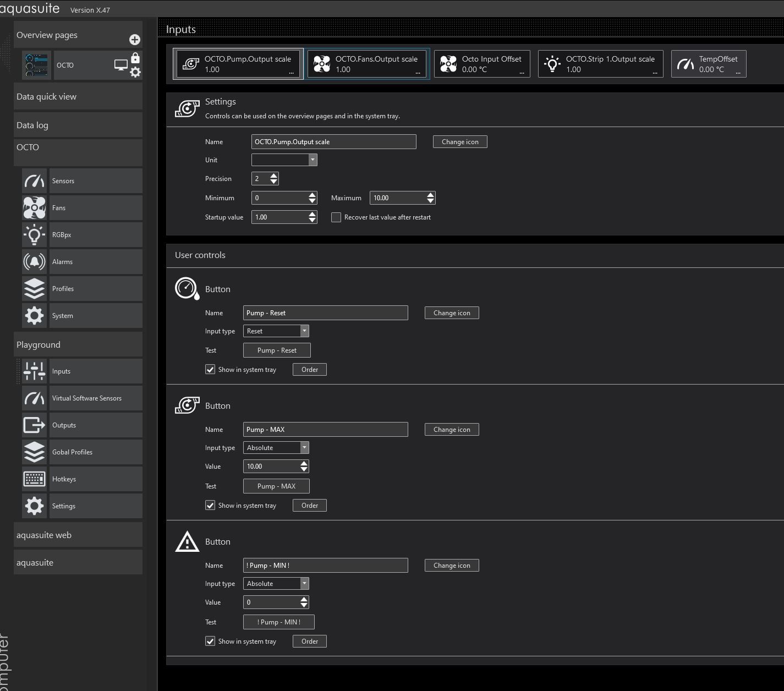Increase the Precision stepper value
The image size is (784, 691).
[x=274, y=176]
